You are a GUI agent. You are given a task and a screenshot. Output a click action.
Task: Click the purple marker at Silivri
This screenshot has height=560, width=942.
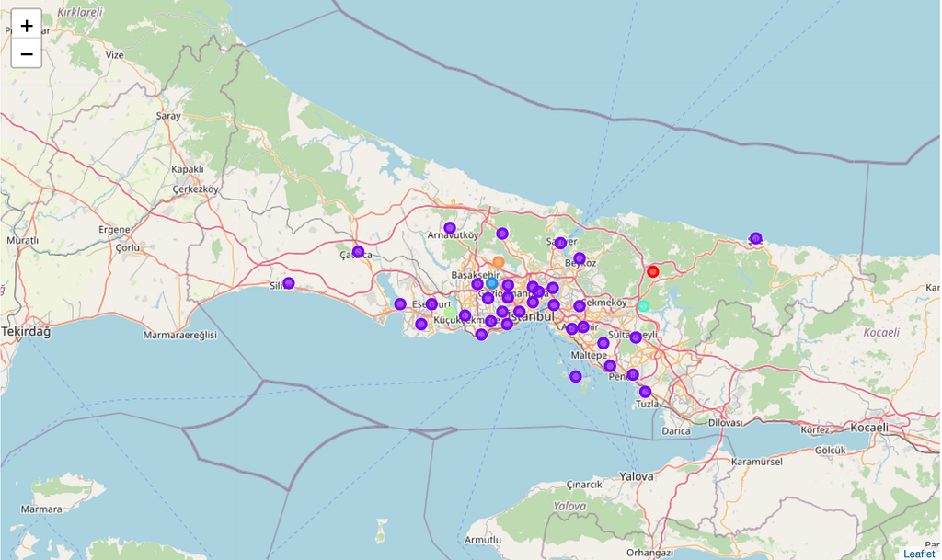point(288,283)
